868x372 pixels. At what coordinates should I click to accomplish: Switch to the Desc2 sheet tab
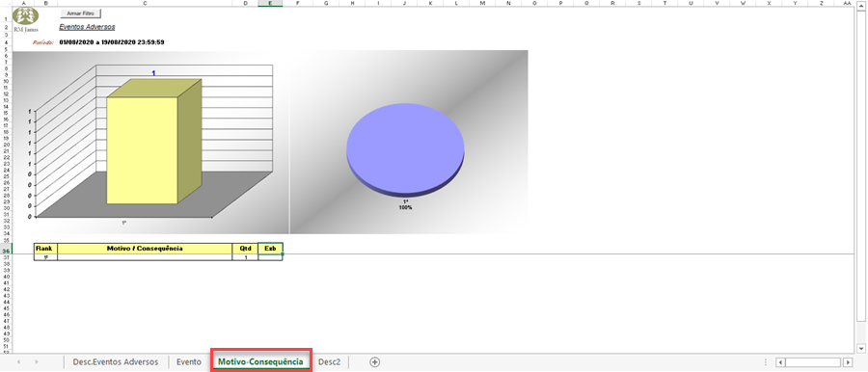pos(330,362)
